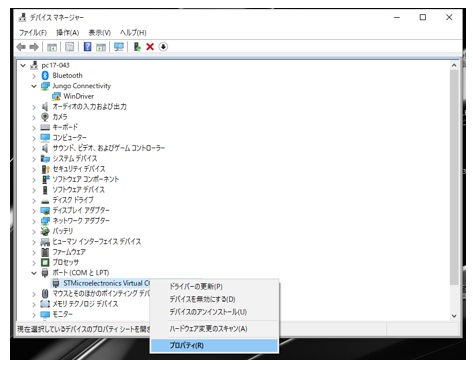Click the properties sheet toolbar icon
Viewport: 473px width, 366px height.
coord(69,47)
